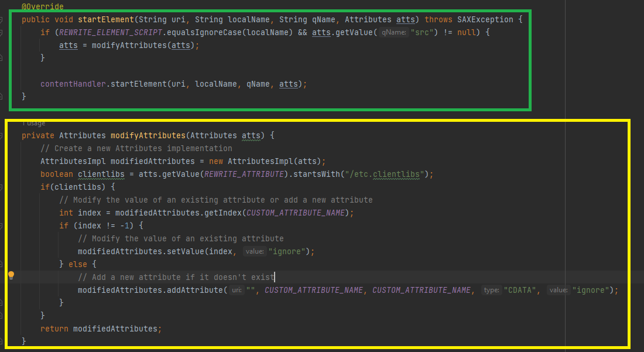Fold the if(clientlibs) block from the gutter
The height and width of the screenshot is (352, 644).
pos(2,187)
